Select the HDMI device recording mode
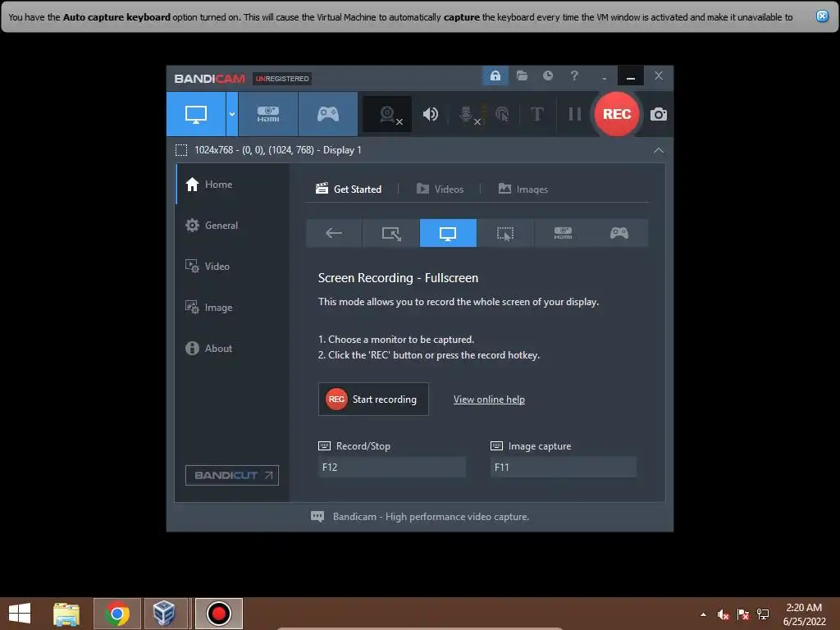This screenshot has width=840, height=630. 268,114
